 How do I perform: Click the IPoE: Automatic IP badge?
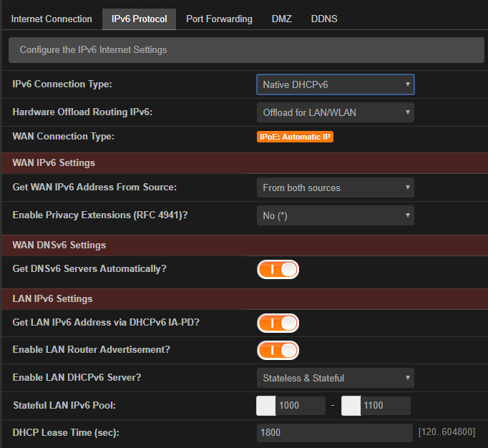tap(295, 137)
